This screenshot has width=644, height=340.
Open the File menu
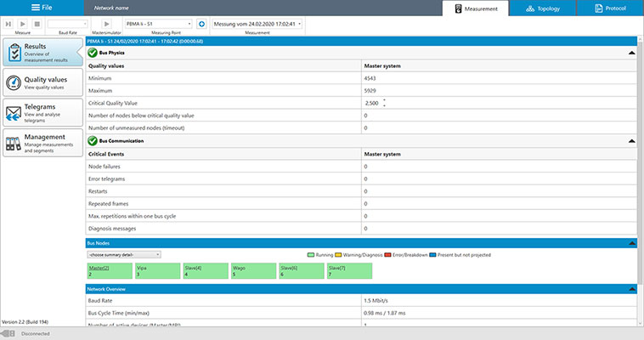tap(42, 8)
